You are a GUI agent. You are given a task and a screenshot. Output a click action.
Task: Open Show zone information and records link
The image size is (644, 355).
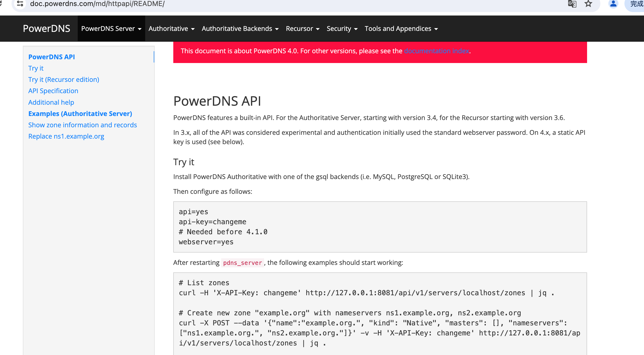click(83, 125)
